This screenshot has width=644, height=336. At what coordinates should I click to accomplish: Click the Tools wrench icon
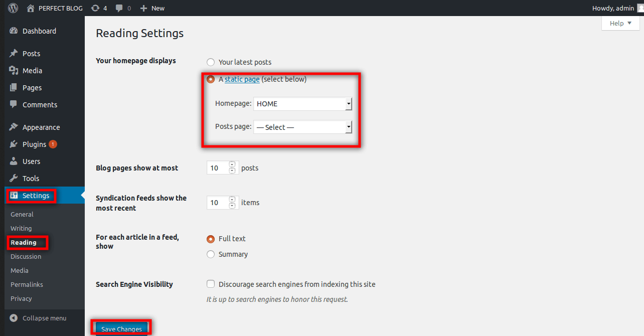pyautogui.click(x=14, y=179)
